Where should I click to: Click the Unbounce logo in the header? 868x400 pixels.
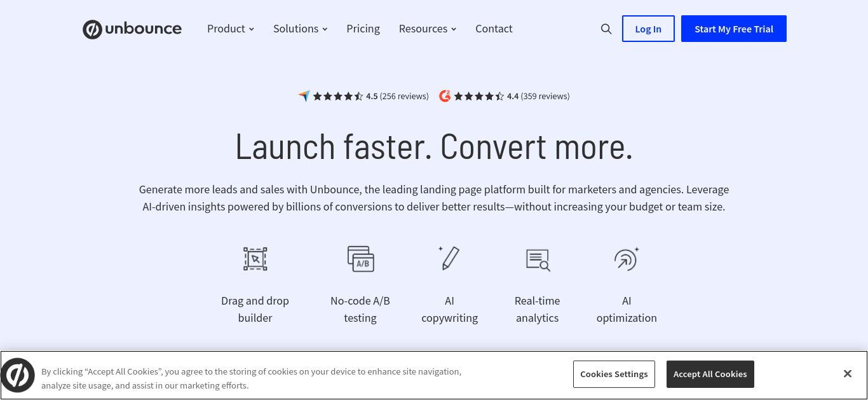click(x=132, y=29)
